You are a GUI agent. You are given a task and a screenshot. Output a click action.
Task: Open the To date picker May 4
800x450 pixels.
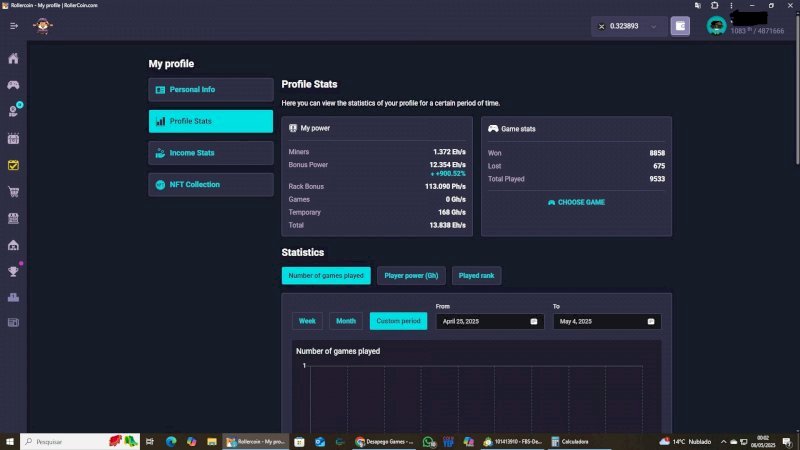606,321
